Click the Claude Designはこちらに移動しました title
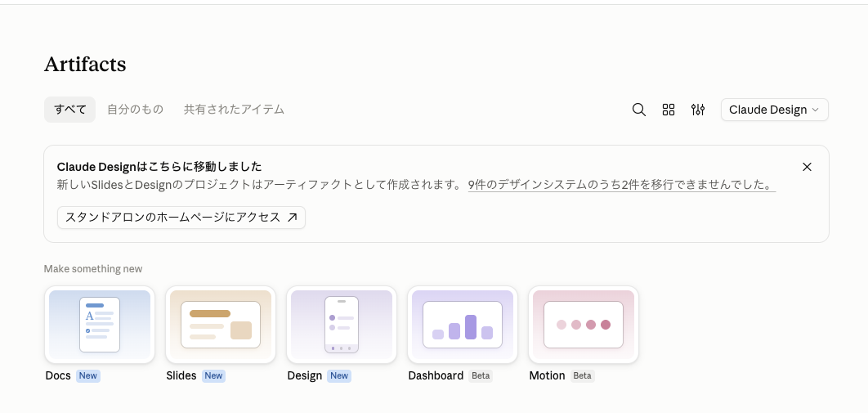Viewport: 868px width, 413px height. (x=159, y=167)
